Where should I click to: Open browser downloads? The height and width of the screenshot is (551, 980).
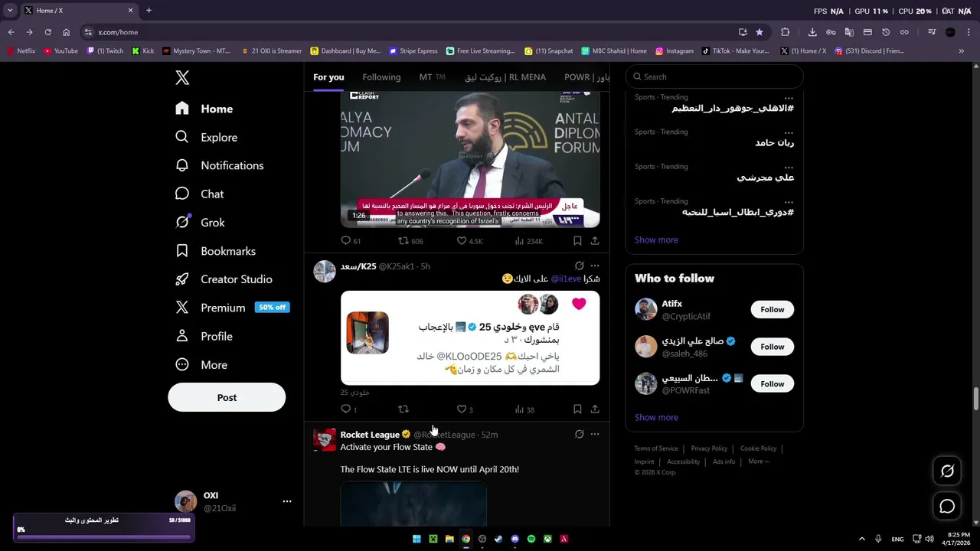[812, 32]
